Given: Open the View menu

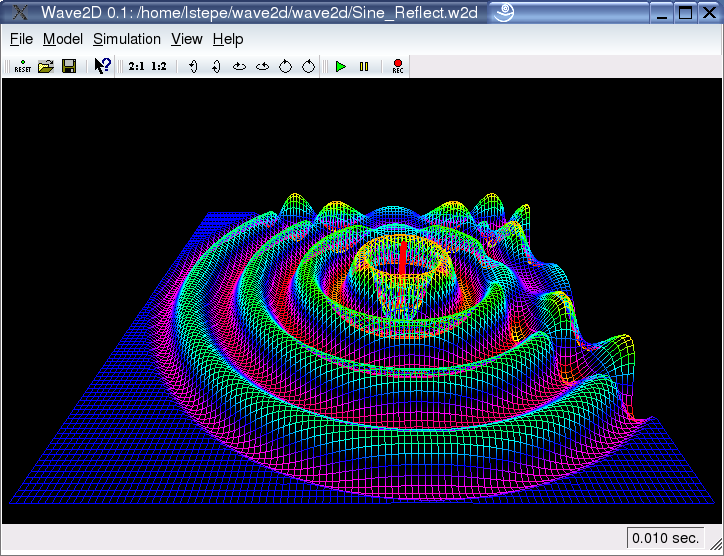Looking at the screenshot, I should (186, 39).
